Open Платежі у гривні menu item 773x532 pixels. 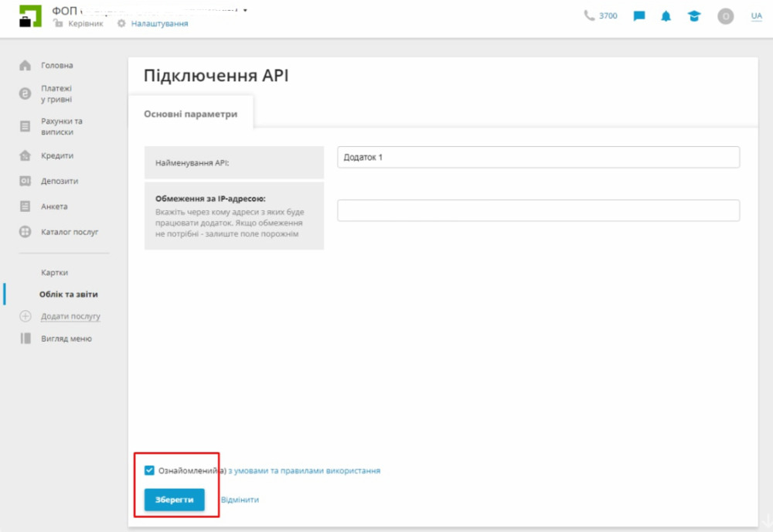coord(56,94)
